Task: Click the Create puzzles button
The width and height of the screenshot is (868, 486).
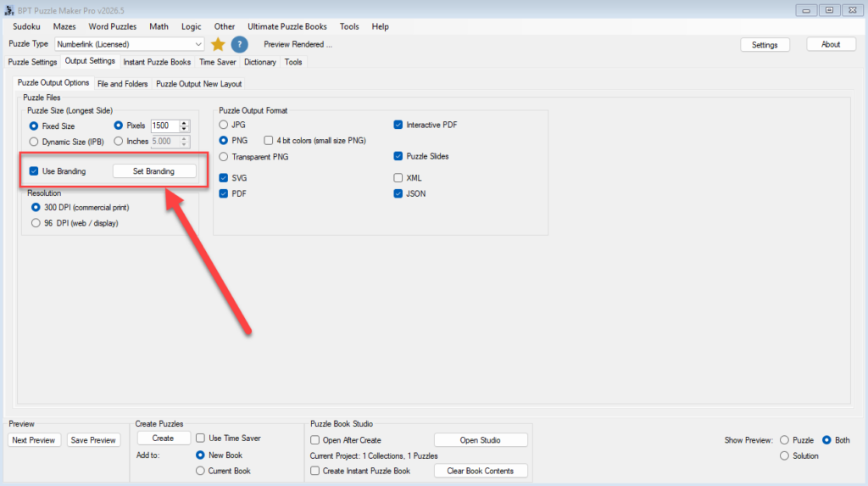Action: coord(164,439)
